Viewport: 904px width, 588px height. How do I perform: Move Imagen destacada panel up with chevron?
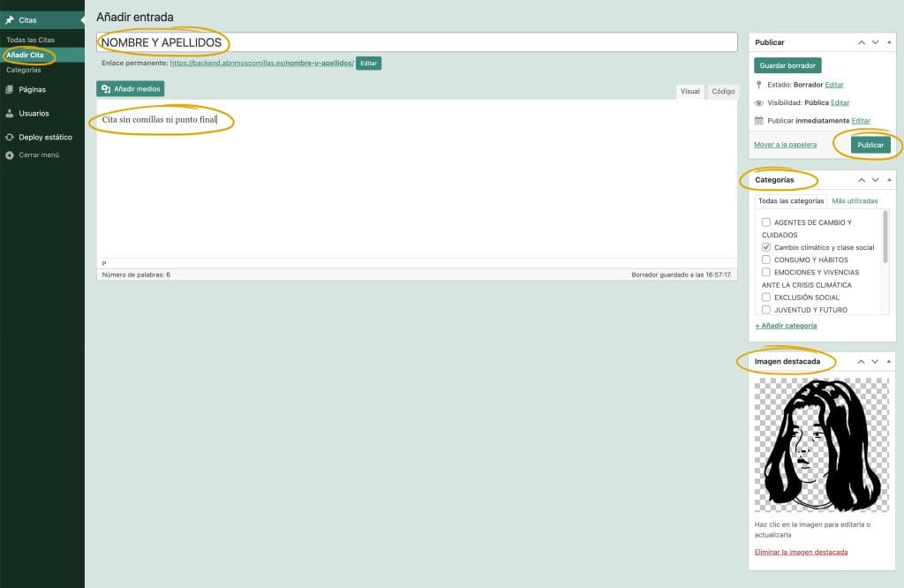click(x=862, y=362)
